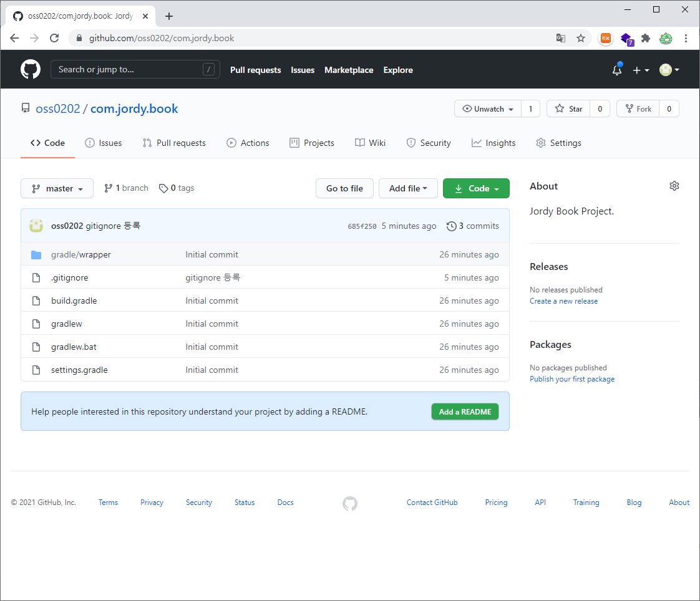Click the gradle/wrapper folder icon
Viewport: 700px width, 601px height.
(x=36, y=255)
